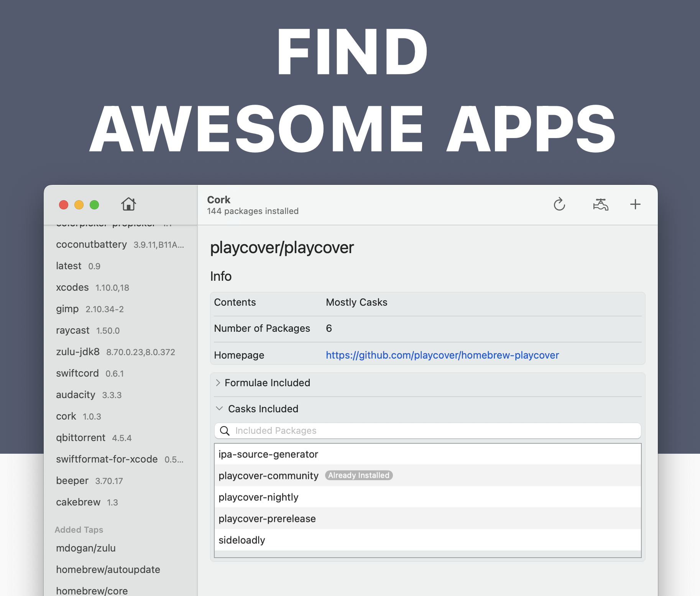
Task: Click magnifier icon in Included Packages search
Action: coord(225,431)
